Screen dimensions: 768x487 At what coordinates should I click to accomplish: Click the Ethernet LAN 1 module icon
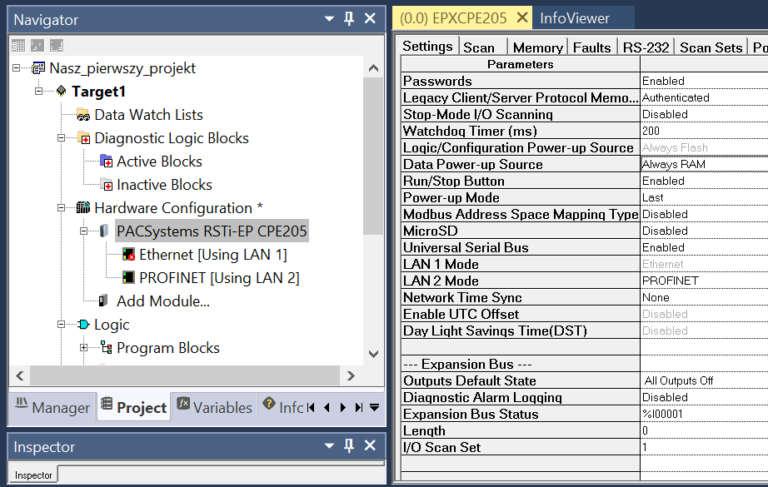click(128, 255)
